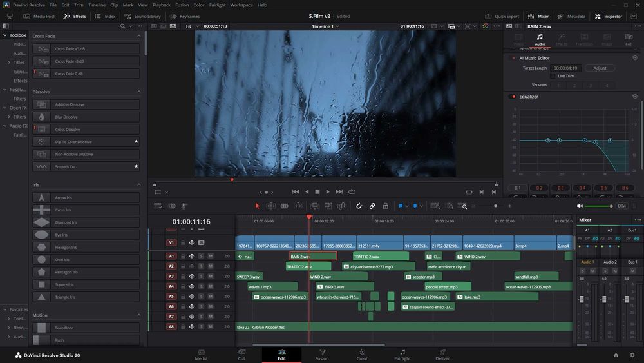Toggle loop playback in viewer
This screenshot has height=363, width=644.
[x=352, y=191]
